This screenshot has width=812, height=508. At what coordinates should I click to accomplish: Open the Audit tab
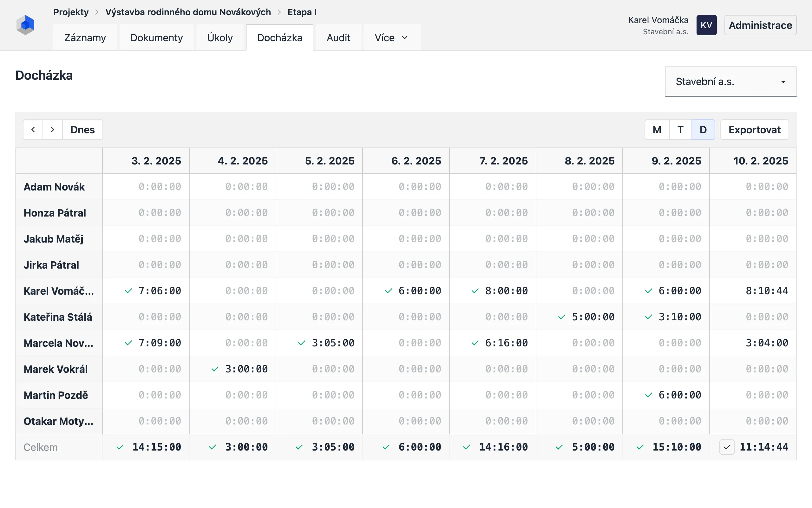338,38
